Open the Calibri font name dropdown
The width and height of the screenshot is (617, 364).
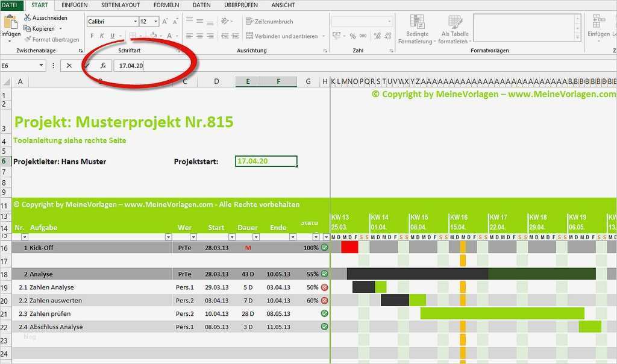pyautogui.click(x=136, y=22)
